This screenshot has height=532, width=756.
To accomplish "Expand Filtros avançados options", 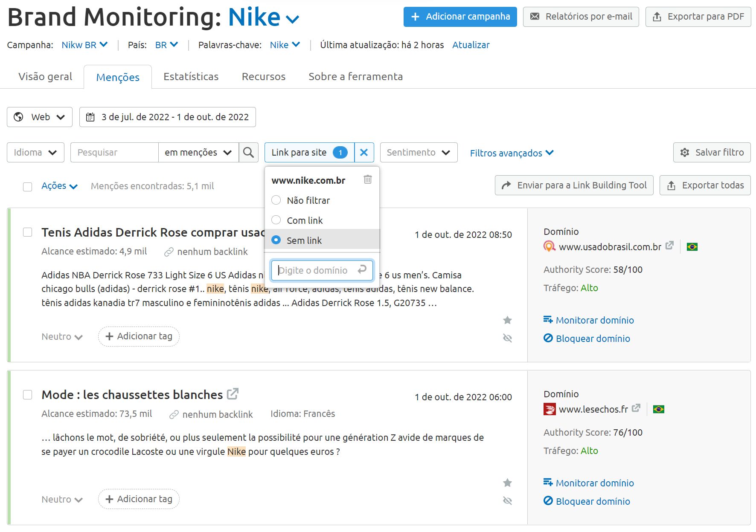I will click(x=511, y=153).
